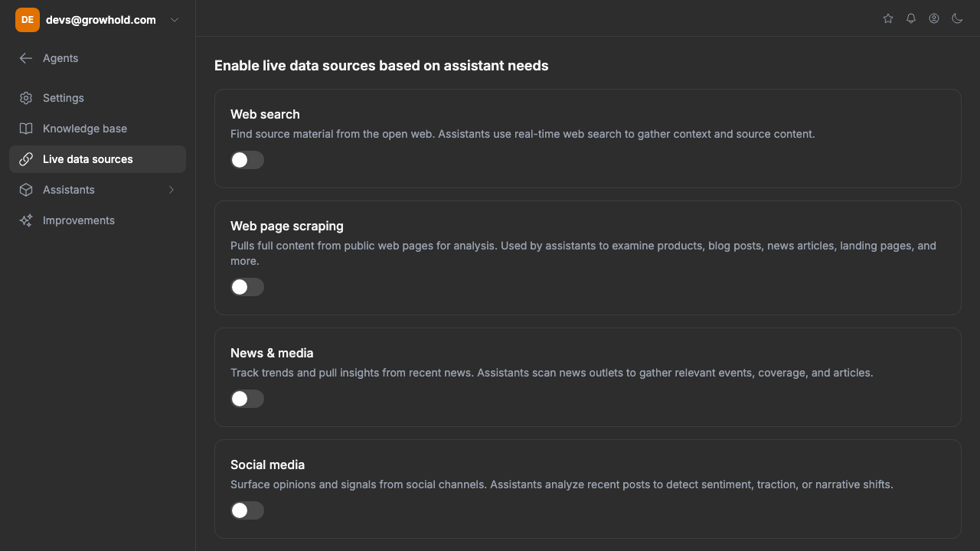This screenshot has height=551, width=980.
Task: Click the back arrow beside Agents
Action: [26, 58]
